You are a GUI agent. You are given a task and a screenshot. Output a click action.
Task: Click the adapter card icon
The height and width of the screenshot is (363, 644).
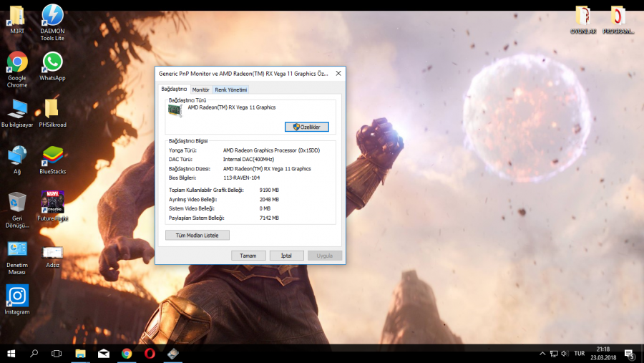coord(175,110)
